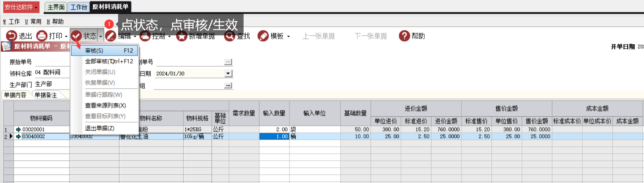Click the 物料规格 cell 1*25KG

[x=197, y=129]
